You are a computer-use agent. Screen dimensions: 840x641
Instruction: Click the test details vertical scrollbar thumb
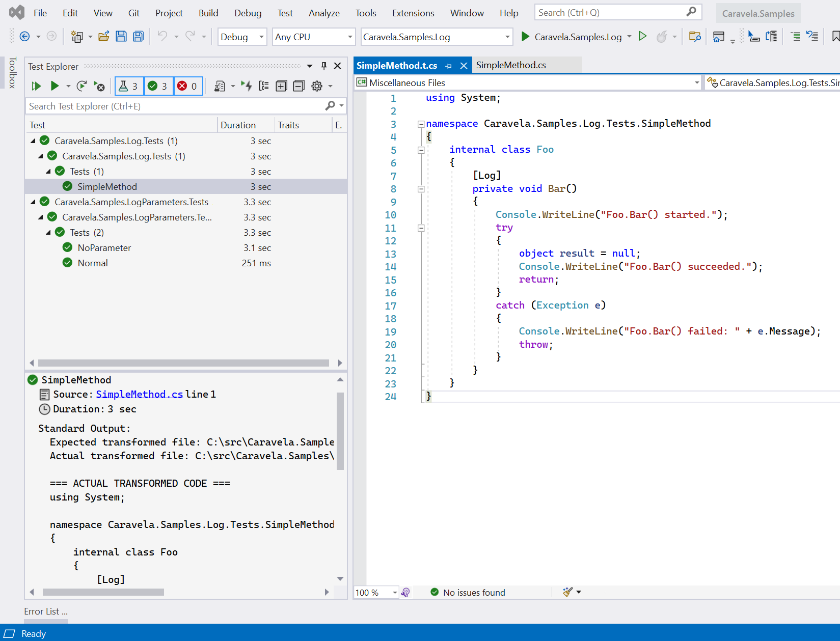tap(340, 431)
